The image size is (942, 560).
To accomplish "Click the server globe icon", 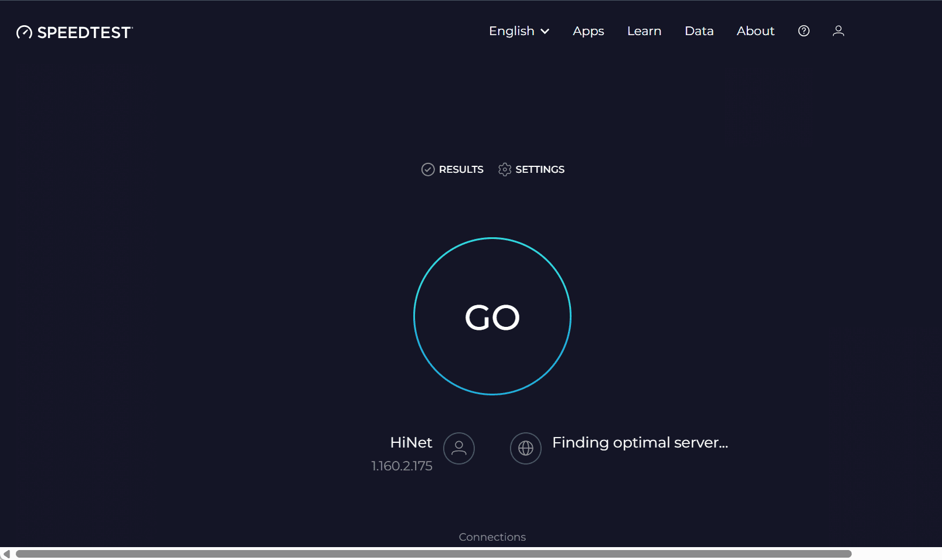I will tap(525, 448).
